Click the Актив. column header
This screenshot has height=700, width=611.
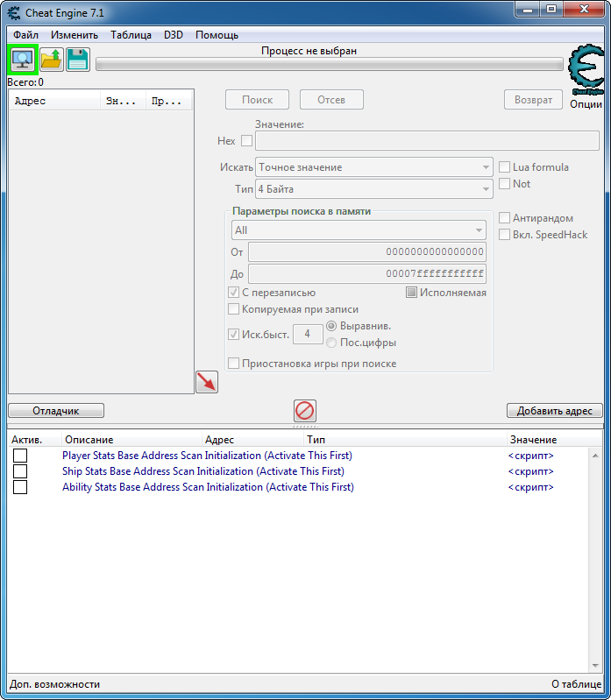point(34,440)
